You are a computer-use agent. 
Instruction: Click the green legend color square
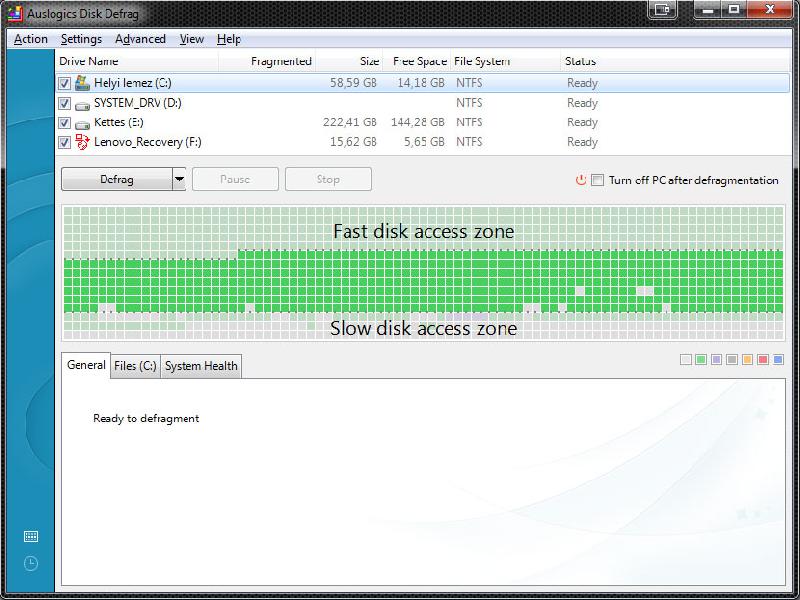tap(701, 360)
